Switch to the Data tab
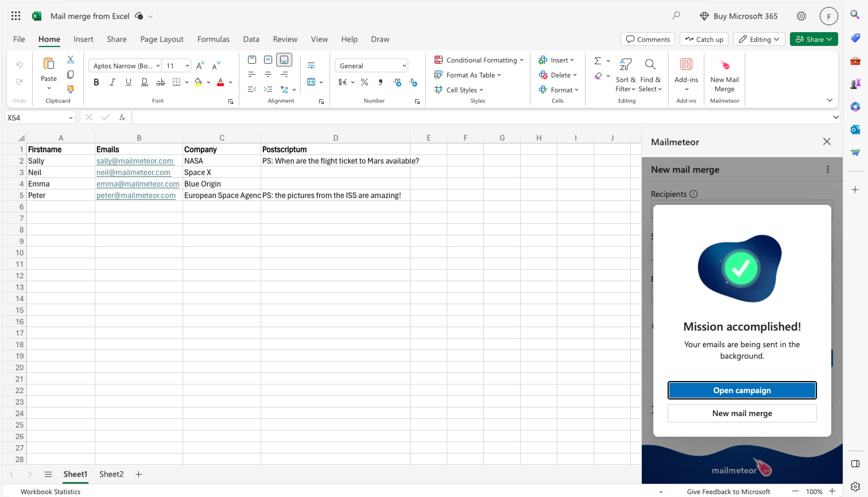The height and width of the screenshot is (497, 868). [251, 39]
